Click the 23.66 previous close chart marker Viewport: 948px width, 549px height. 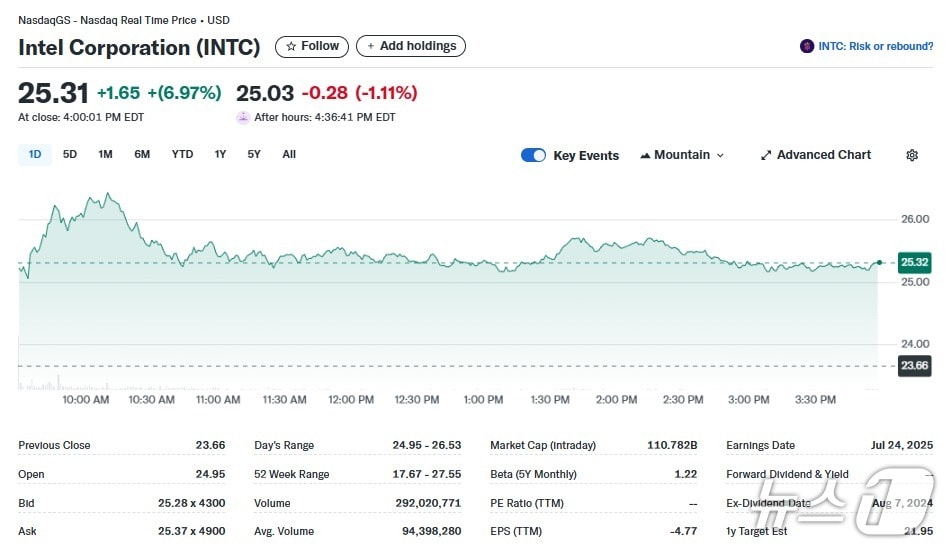click(x=914, y=365)
